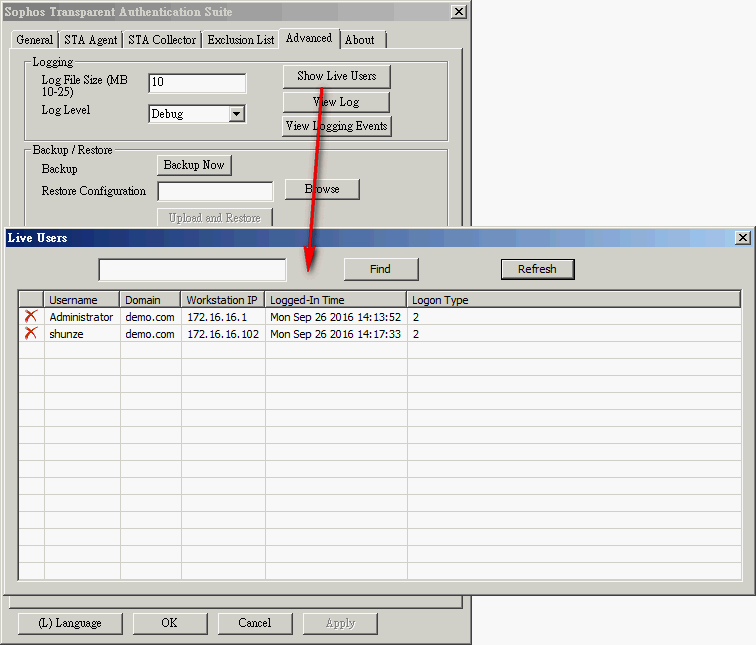Screen dimensions: 756x645
Task: Click the Show Live Users button
Action: 337,76
